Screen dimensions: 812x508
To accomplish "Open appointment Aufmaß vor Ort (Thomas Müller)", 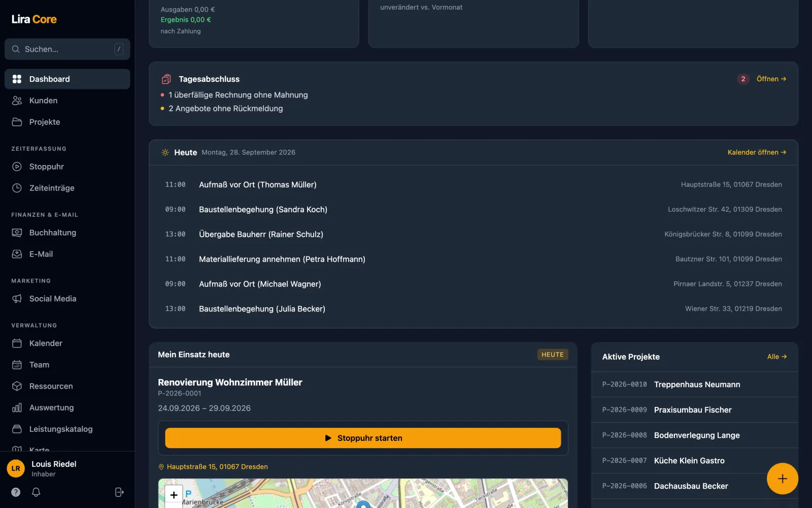I will (473, 184).
